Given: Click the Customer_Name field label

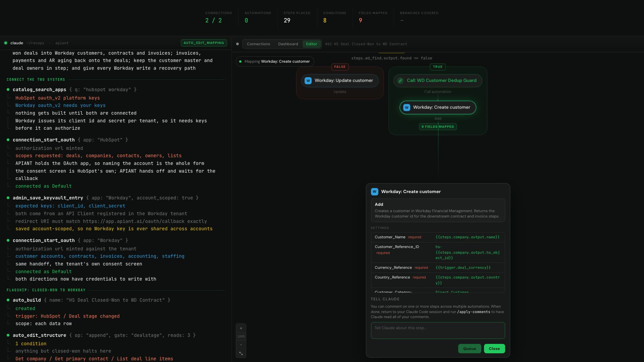Looking at the screenshot, I should pyautogui.click(x=390, y=237).
